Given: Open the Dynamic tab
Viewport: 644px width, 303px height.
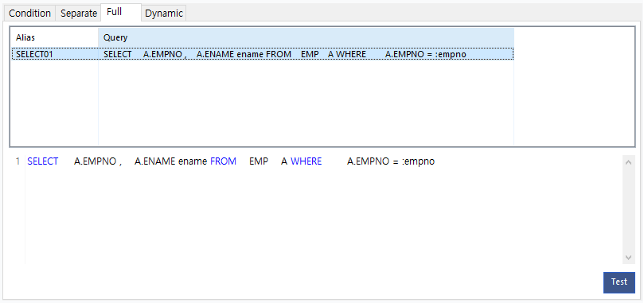Looking at the screenshot, I should point(164,14).
